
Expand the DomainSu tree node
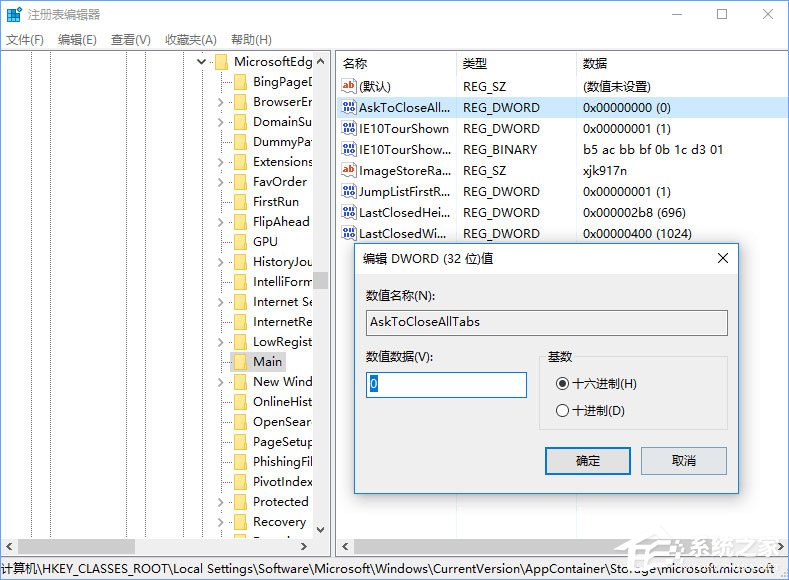point(220,122)
